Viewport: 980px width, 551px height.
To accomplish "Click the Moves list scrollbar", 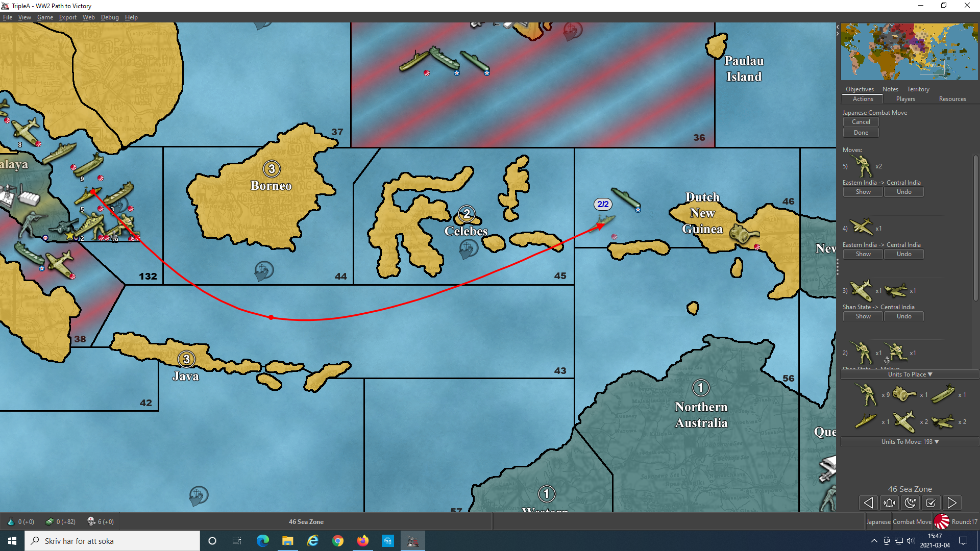I will point(976,227).
